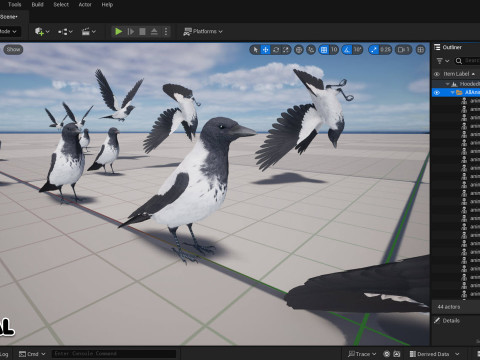
Task: Open the Tools menu
Action: (x=15, y=5)
